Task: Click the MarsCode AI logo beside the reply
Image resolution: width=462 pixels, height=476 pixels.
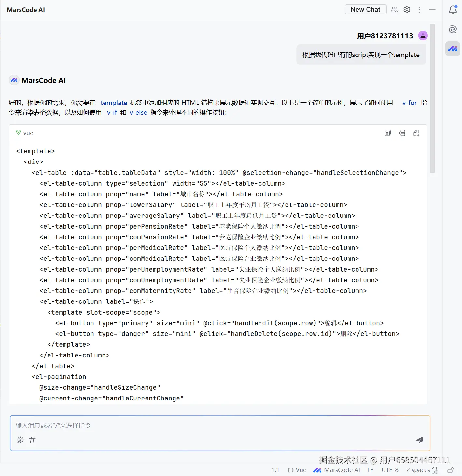Action: tap(14, 80)
